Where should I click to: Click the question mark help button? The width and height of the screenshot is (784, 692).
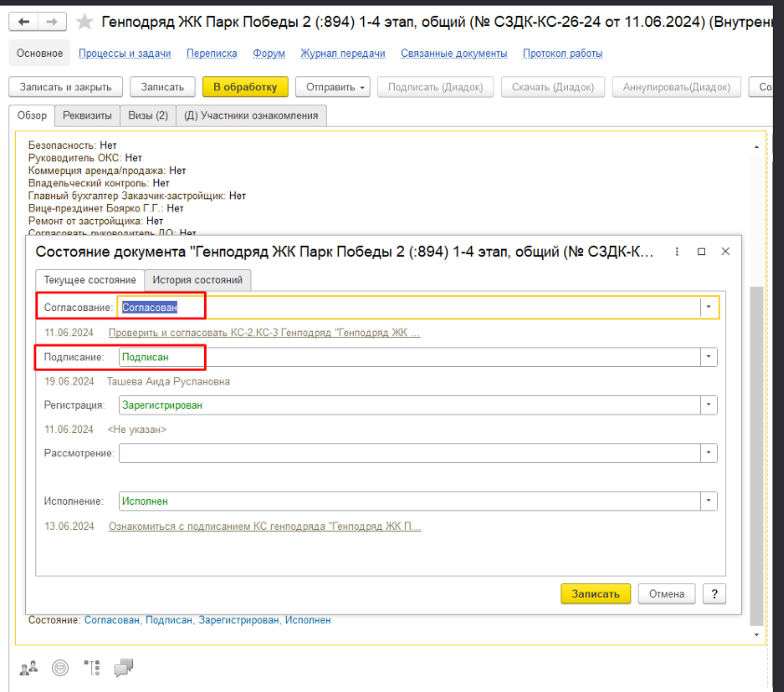(x=714, y=594)
